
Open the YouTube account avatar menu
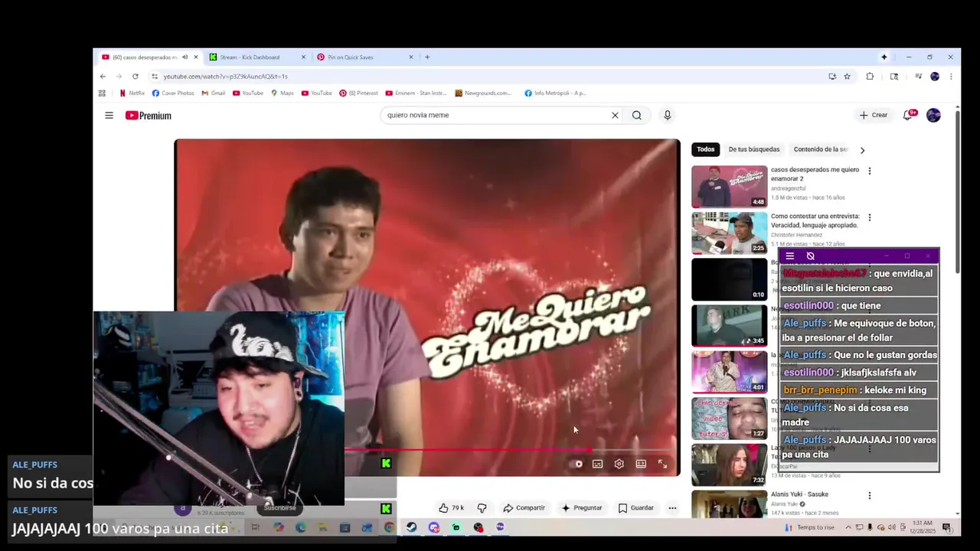(x=933, y=116)
